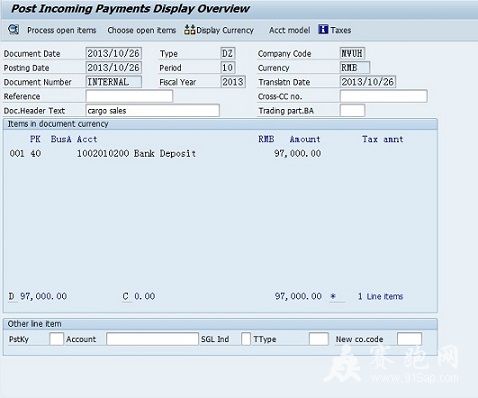Click the line item amount 97,000.00

click(298, 154)
